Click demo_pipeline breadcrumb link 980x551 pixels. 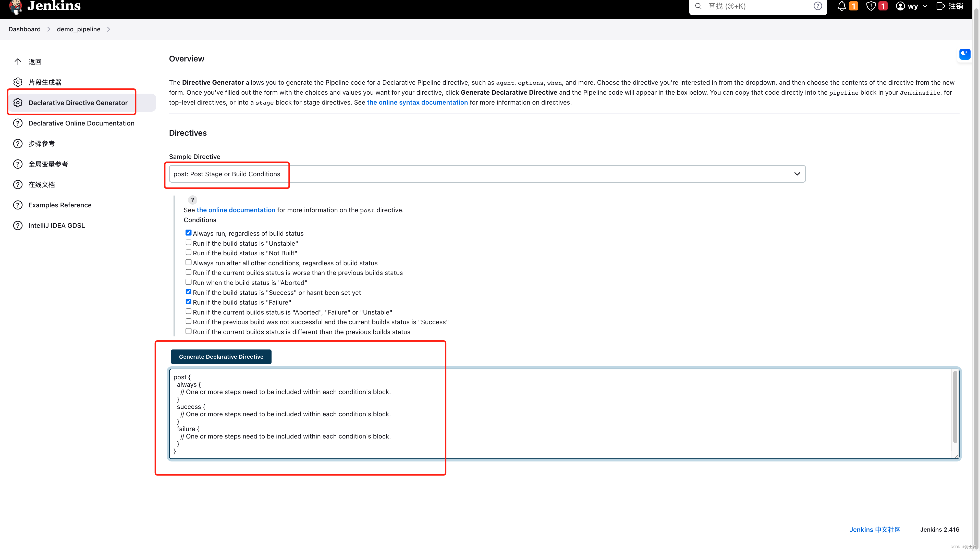[x=79, y=29]
